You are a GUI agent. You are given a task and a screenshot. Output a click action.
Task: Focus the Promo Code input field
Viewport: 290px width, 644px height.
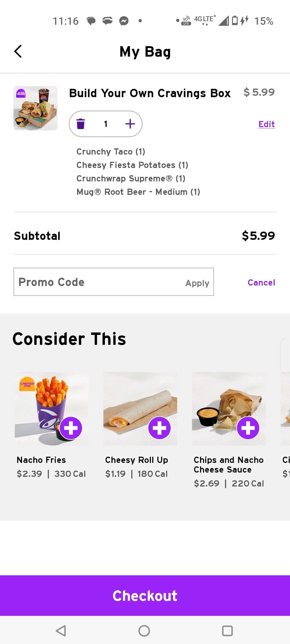(97, 282)
